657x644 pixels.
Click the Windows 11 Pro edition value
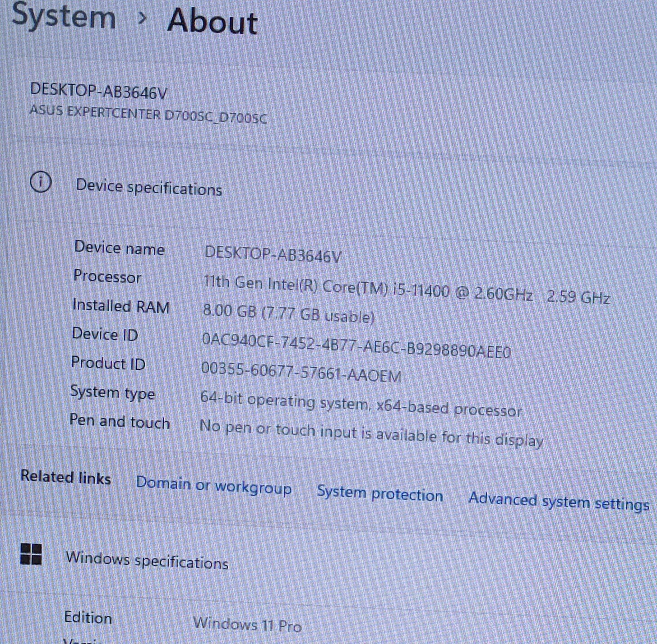point(247,625)
